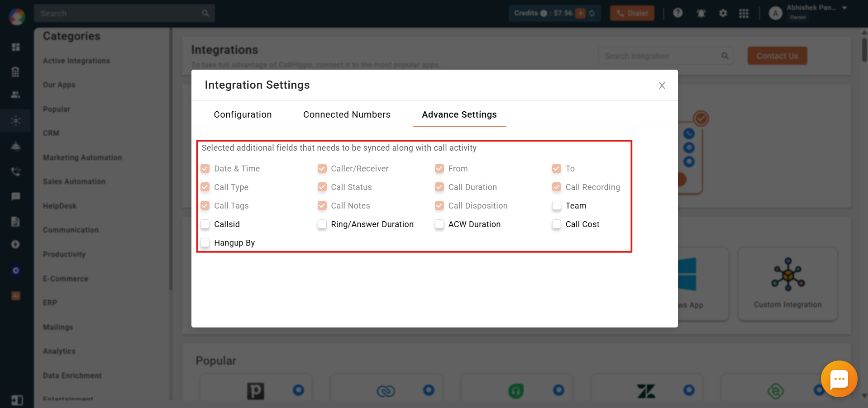Enable the Hangup By checkbox

(x=205, y=243)
